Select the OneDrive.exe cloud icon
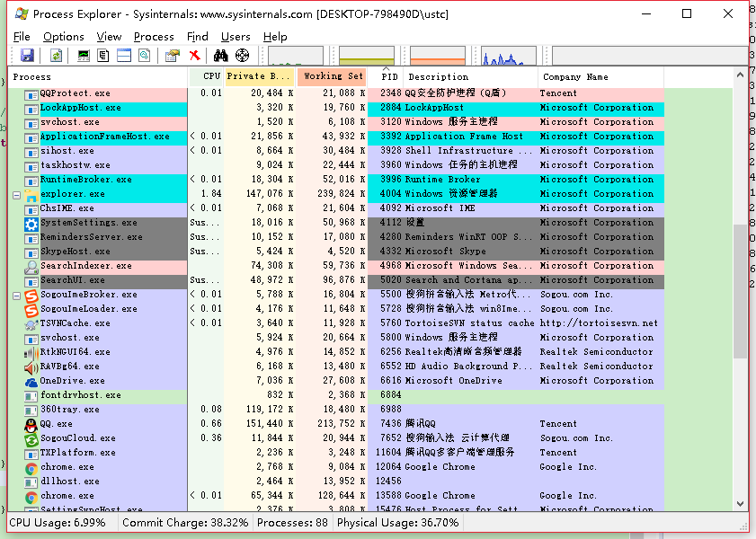 pos(31,382)
